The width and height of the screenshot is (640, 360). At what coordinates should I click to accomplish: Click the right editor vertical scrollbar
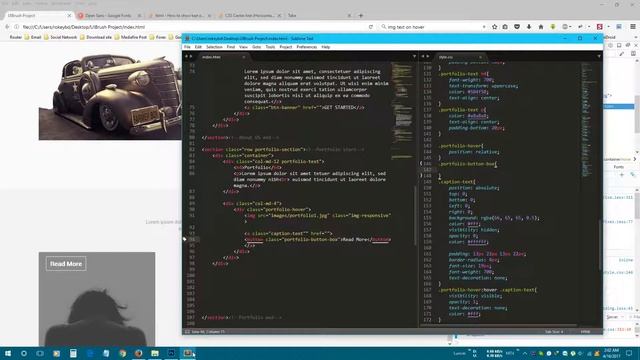[x=600, y=245]
